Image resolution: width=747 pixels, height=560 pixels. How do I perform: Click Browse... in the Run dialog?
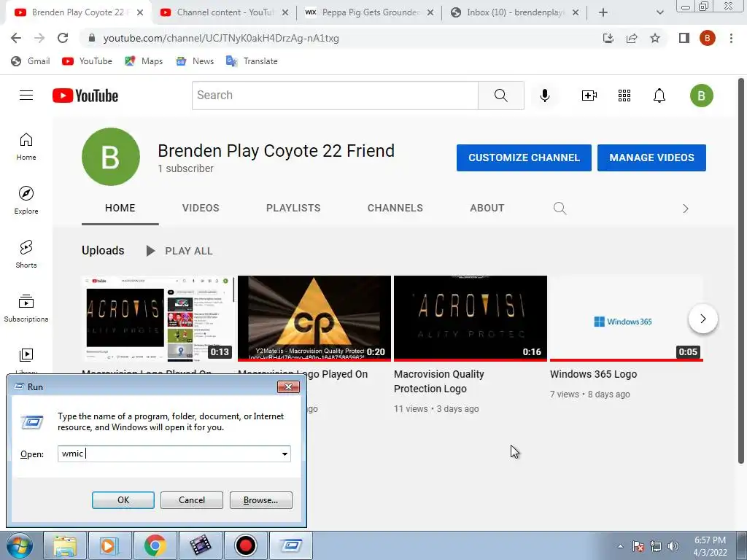(260, 500)
